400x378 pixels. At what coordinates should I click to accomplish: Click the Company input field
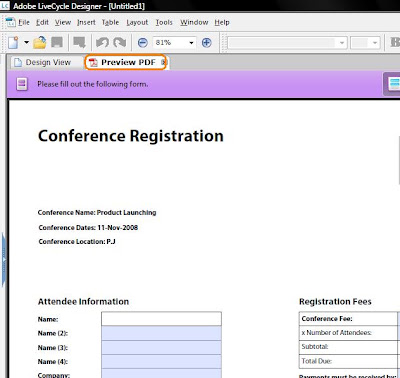pyautogui.click(x=161, y=373)
